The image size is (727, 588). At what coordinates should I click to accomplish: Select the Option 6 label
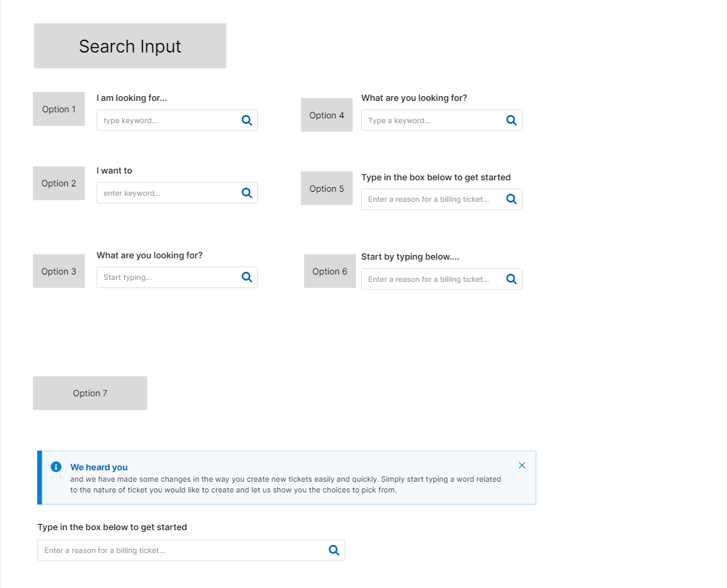(330, 270)
